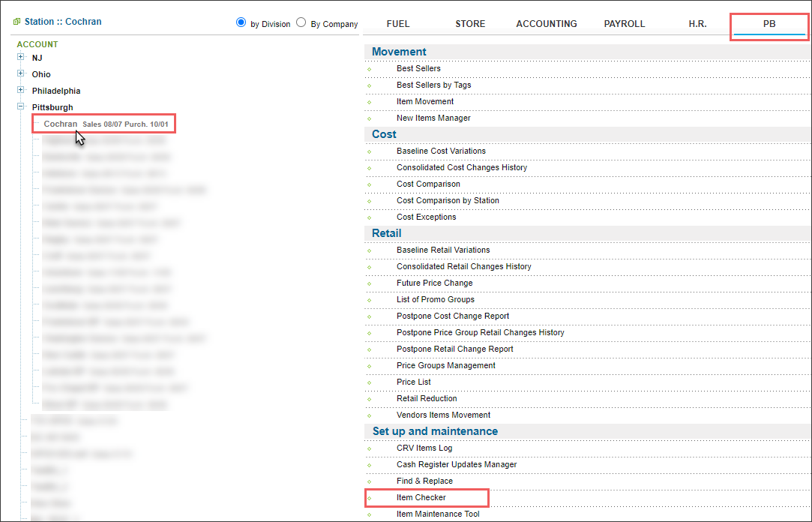Click the Station icon beside Station :: Cochran
Screen dimensions: 812x522
16,22
